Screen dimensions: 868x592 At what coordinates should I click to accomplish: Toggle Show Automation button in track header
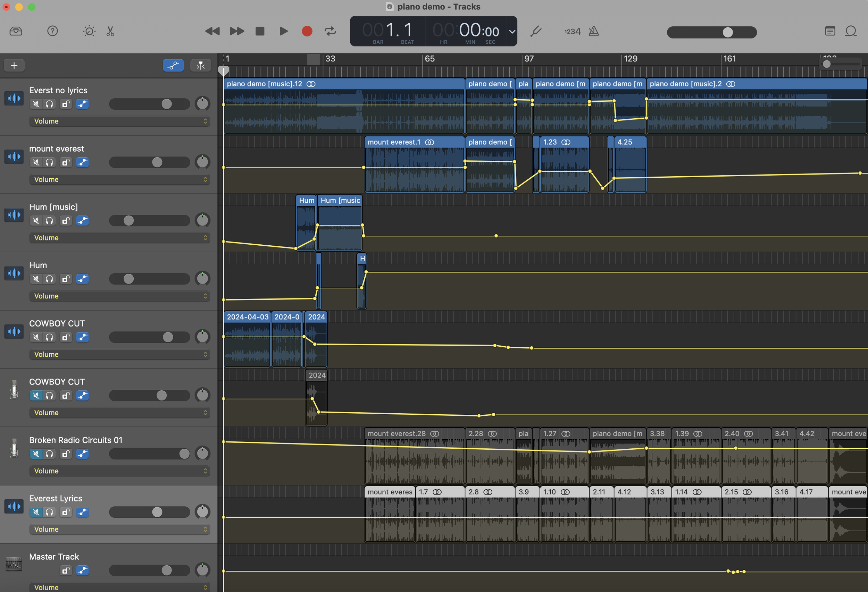pyautogui.click(x=173, y=65)
